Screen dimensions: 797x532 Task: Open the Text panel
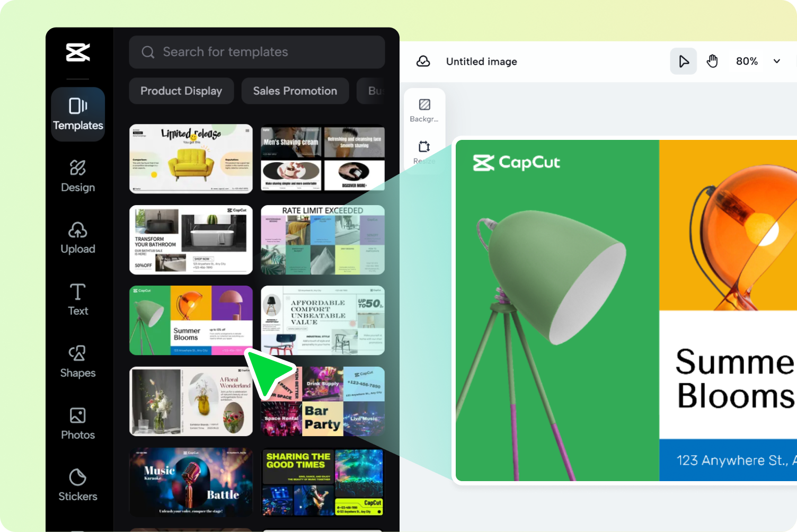[x=78, y=300]
